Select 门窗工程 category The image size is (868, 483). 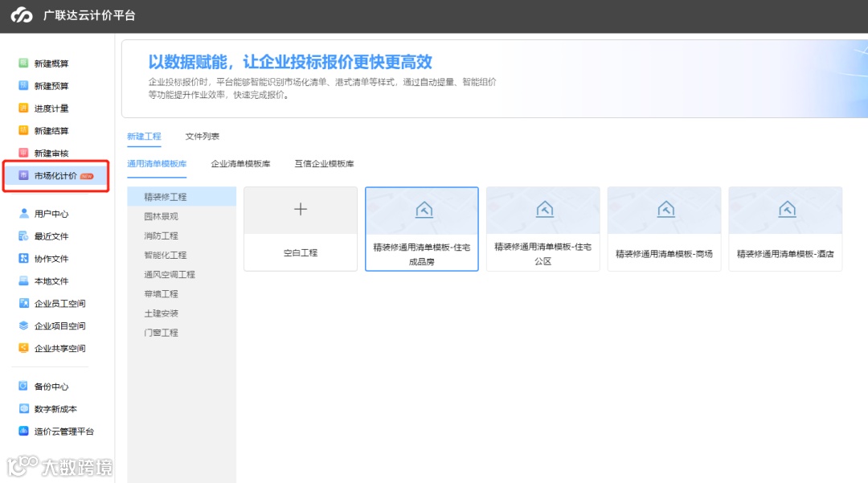pyautogui.click(x=182, y=332)
